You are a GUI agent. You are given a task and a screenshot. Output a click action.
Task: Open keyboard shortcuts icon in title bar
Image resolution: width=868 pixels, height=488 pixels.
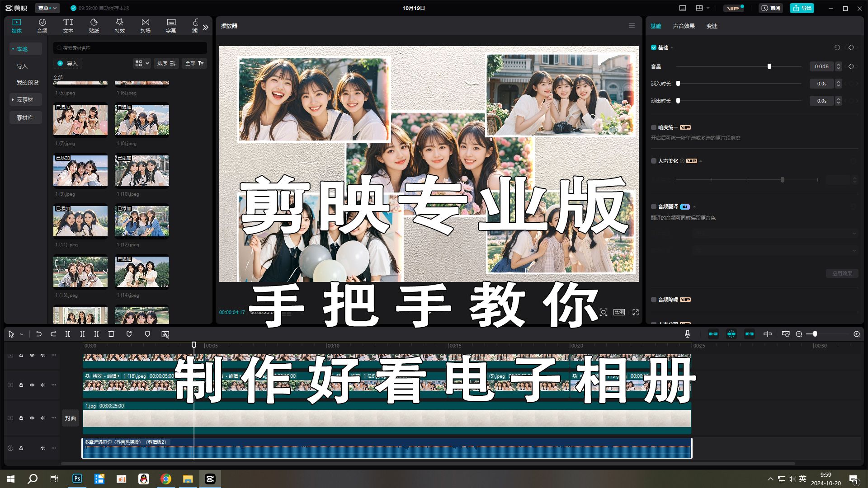tap(683, 8)
